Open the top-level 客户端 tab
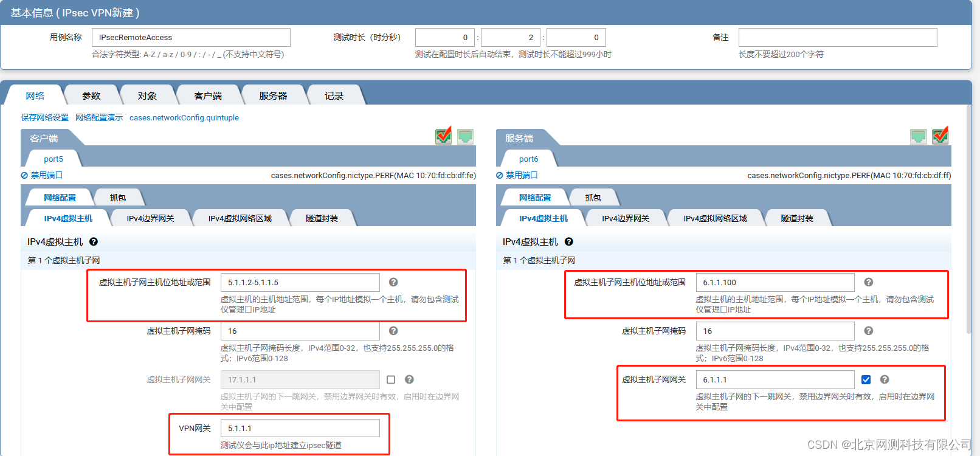The width and height of the screenshot is (980, 456). [x=208, y=95]
